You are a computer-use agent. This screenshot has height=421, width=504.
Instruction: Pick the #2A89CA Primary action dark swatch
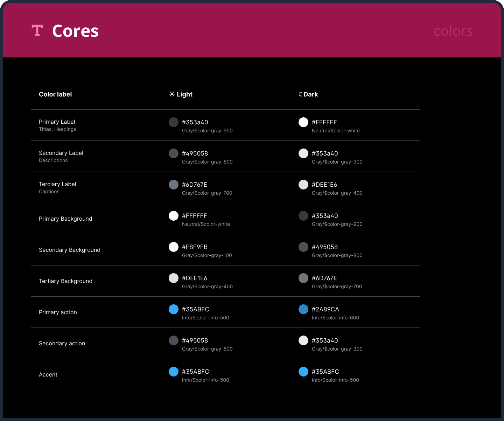pyautogui.click(x=303, y=309)
